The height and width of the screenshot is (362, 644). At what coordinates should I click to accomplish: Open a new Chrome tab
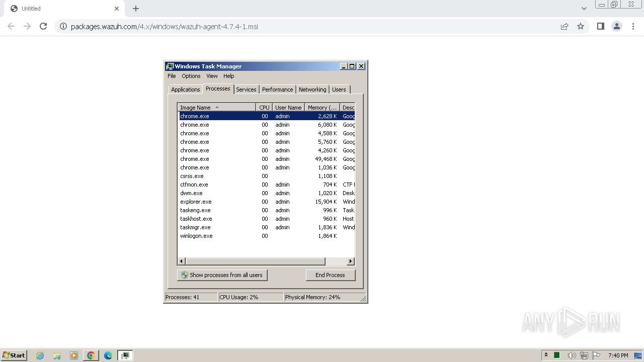136,9
